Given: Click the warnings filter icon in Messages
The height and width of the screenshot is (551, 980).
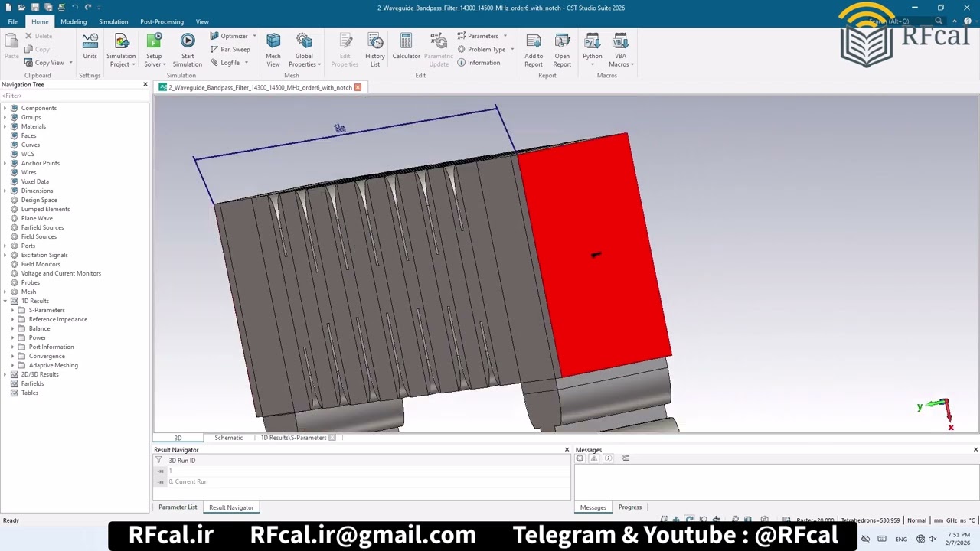Looking at the screenshot, I should [594, 458].
